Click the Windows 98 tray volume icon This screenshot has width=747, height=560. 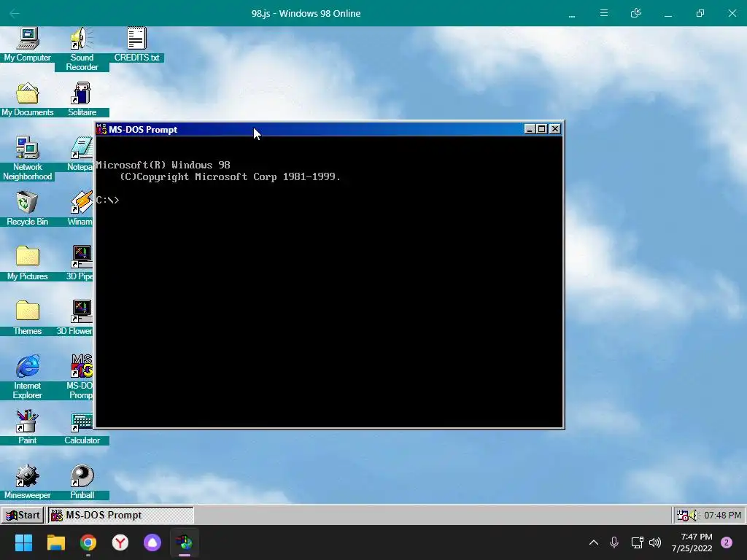[x=694, y=516]
